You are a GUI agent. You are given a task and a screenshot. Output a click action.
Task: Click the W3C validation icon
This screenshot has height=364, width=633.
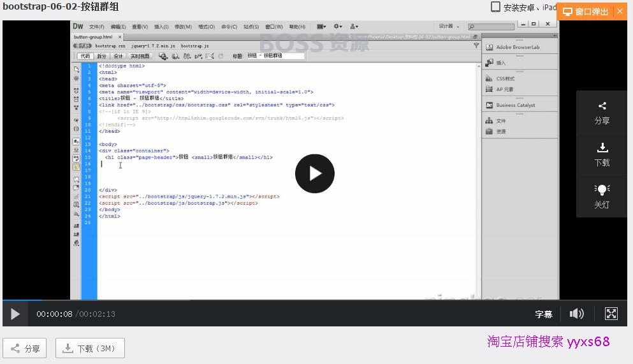(x=198, y=56)
